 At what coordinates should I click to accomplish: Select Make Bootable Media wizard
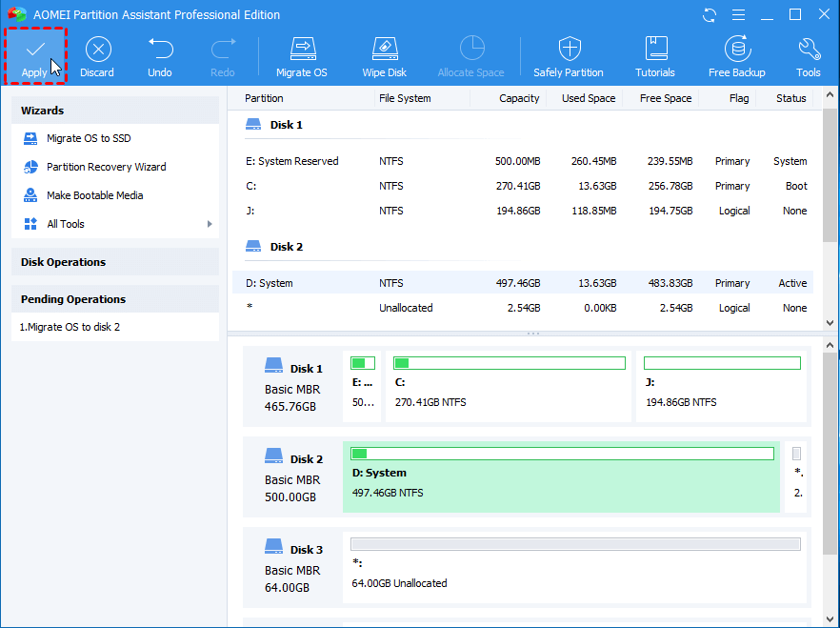coord(94,195)
